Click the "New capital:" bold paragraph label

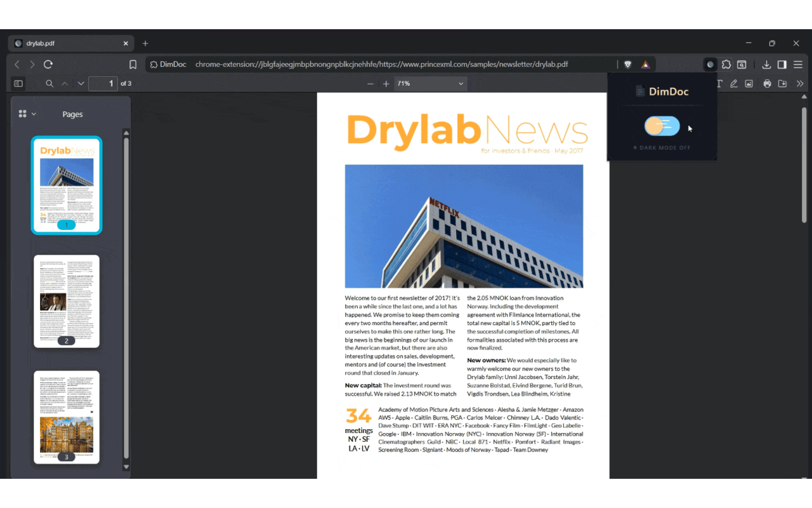click(x=363, y=385)
